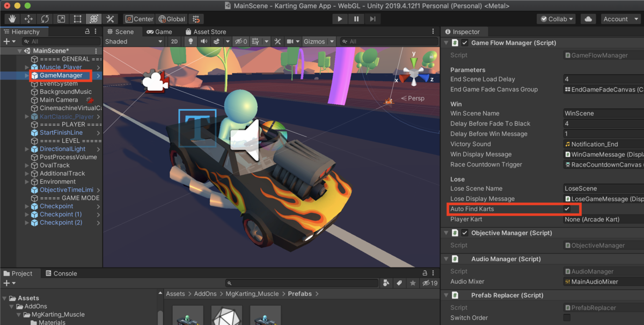The height and width of the screenshot is (325, 644).
Task: Uncheck the Auto Find Karts checkbox
Action: 567,209
